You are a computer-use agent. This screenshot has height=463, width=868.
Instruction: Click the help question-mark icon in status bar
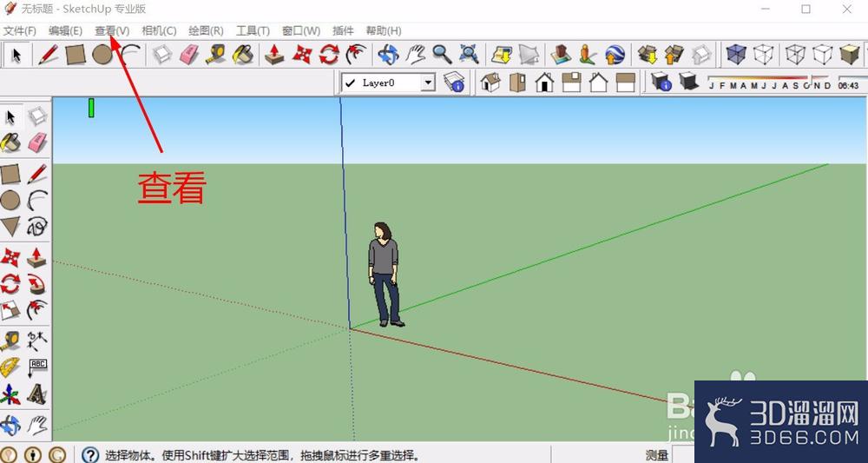point(90,455)
